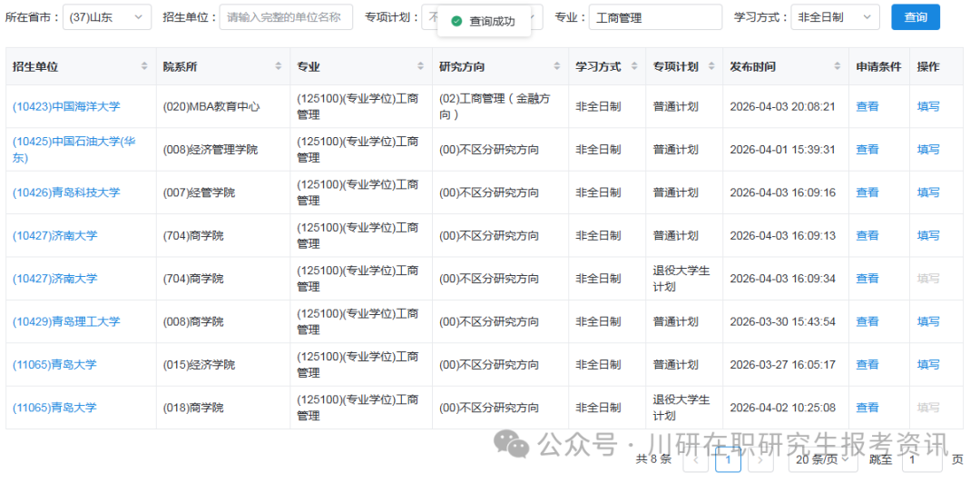980x483 pixels.
Task: Sort by 学习方式 column arrows
Action: [x=635, y=66]
